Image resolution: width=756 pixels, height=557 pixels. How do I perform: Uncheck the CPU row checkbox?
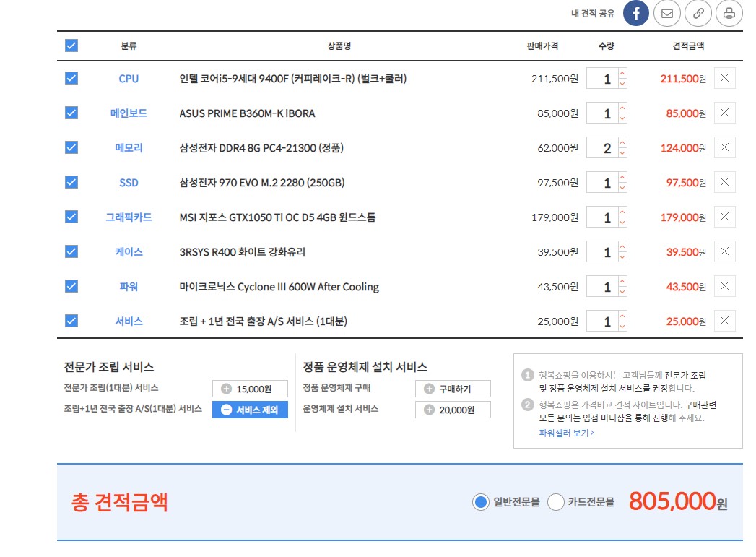[71, 78]
